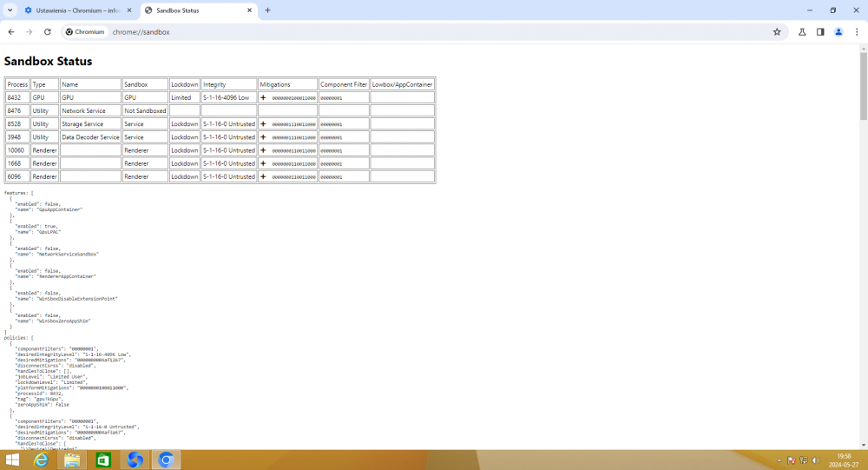The image size is (868, 470).
Task: Open the Action Center flag tray icon
Action: [792, 460]
